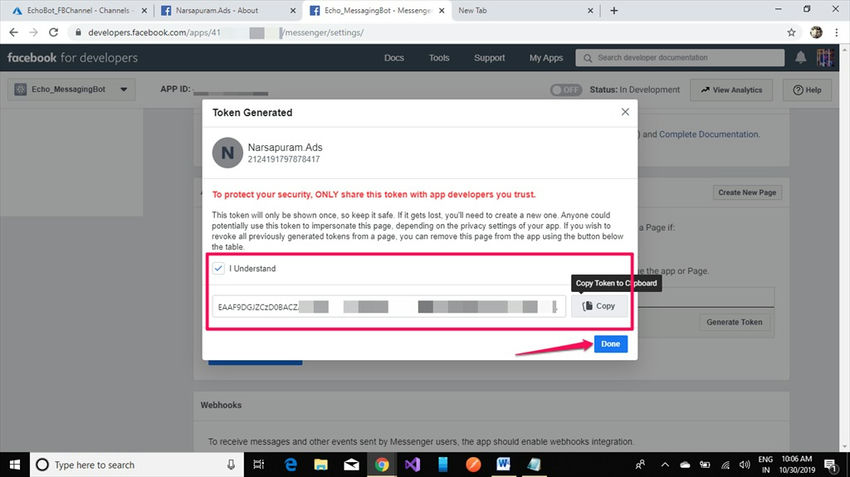Click the developer documentation search box
The width and height of the screenshot is (850, 477).
click(x=680, y=57)
